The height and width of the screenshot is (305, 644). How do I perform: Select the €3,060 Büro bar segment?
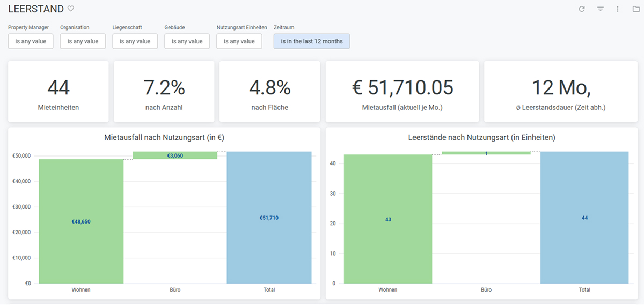pos(175,155)
